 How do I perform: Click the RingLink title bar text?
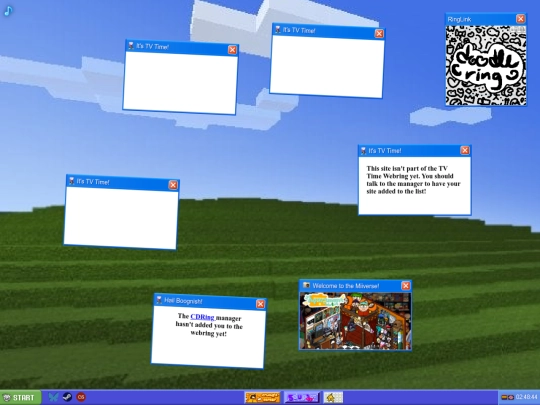click(459, 20)
